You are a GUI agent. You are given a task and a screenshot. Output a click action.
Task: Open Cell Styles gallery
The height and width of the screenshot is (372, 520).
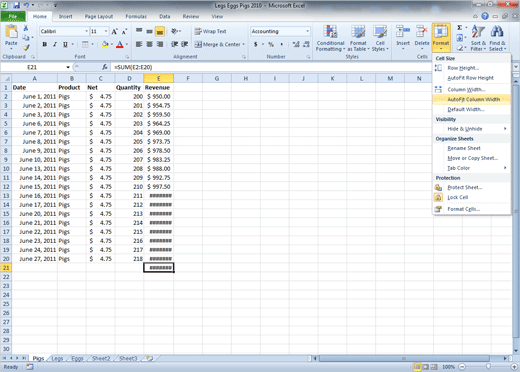pyautogui.click(x=380, y=38)
